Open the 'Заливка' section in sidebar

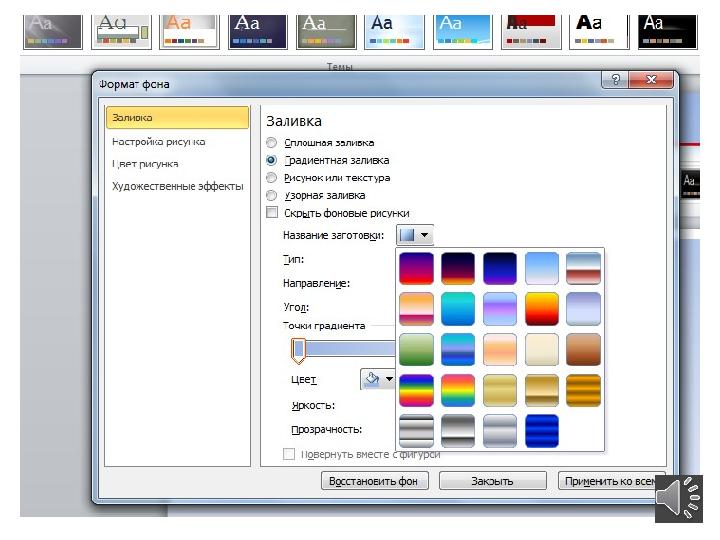click(x=177, y=118)
